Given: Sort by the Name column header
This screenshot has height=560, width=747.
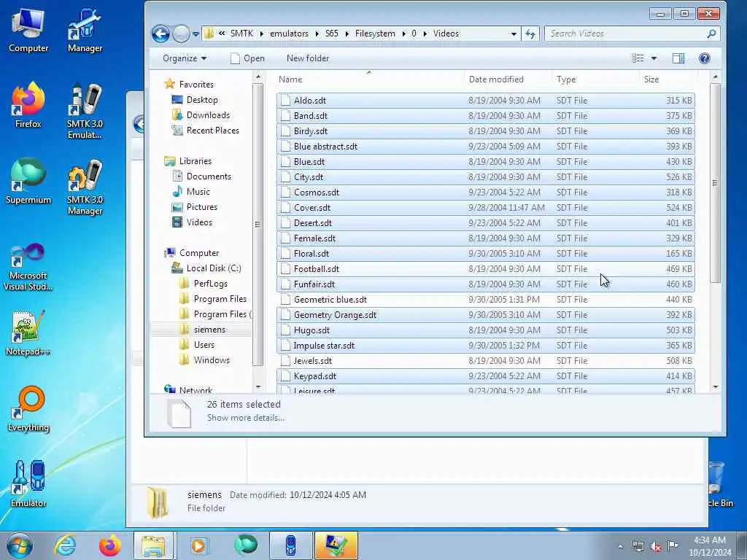Looking at the screenshot, I should click(x=370, y=79).
